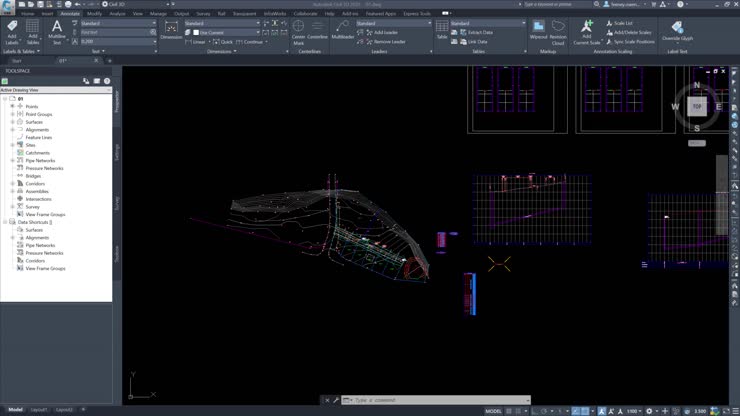Click the find text search icon
The image size is (740, 416).
tap(153, 33)
